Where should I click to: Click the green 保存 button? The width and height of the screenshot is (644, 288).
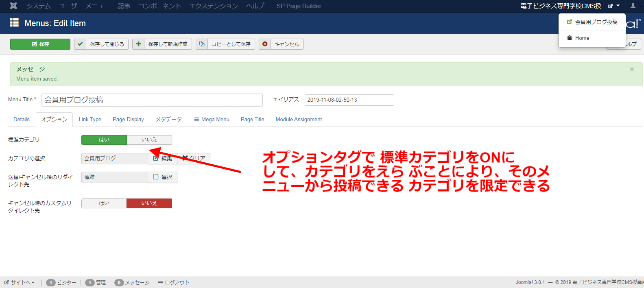point(40,44)
